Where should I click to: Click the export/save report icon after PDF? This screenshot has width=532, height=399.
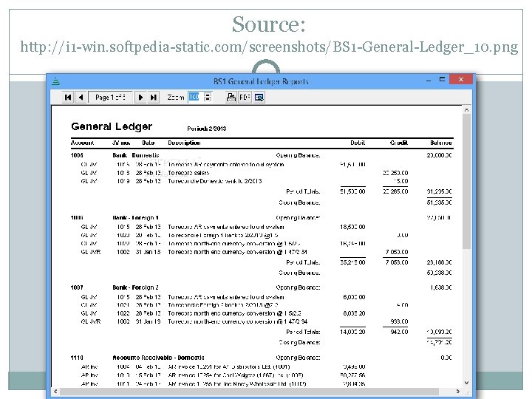click(x=259, y=98)
